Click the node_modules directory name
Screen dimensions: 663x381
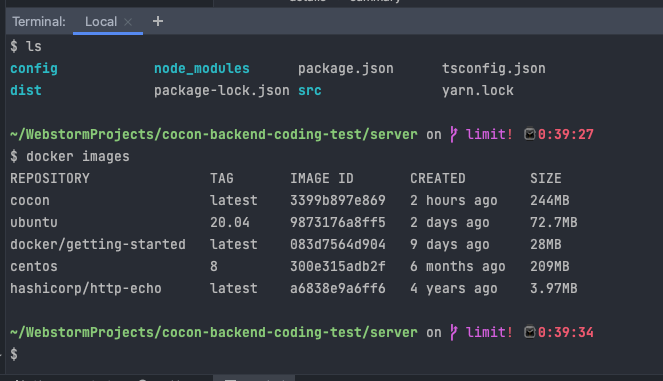tap(202, 69)
